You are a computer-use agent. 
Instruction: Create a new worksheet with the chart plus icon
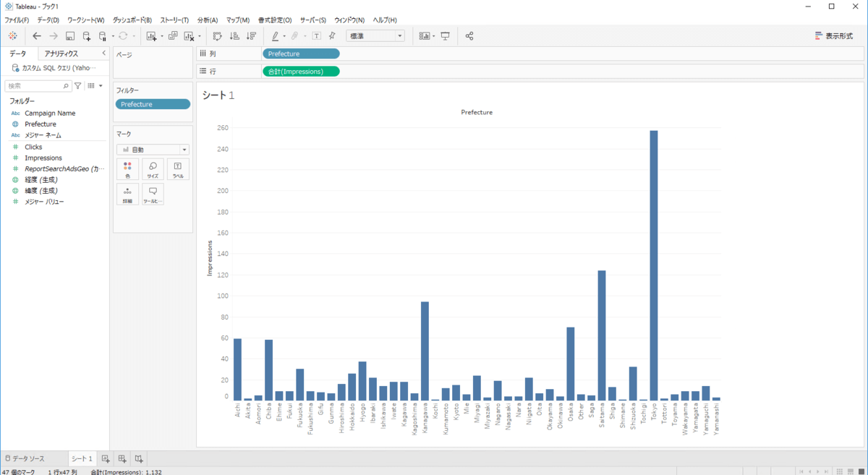[x=152, y=35]
